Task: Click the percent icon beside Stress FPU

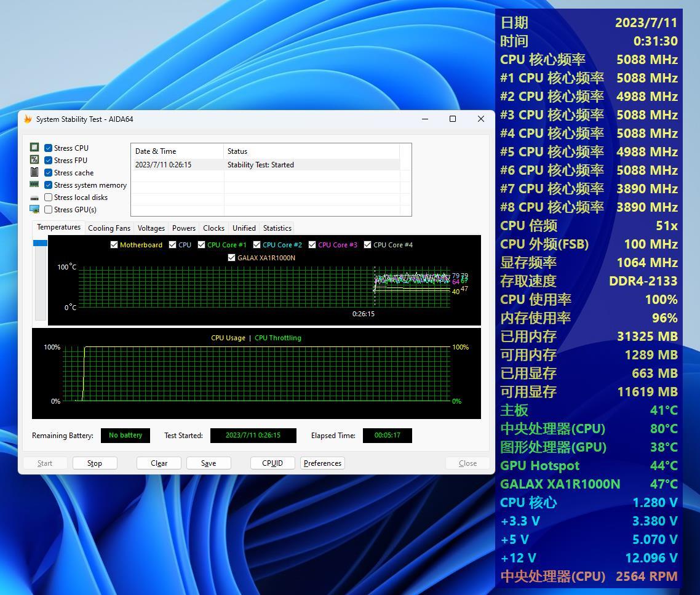Action: [x=34, y=160]
